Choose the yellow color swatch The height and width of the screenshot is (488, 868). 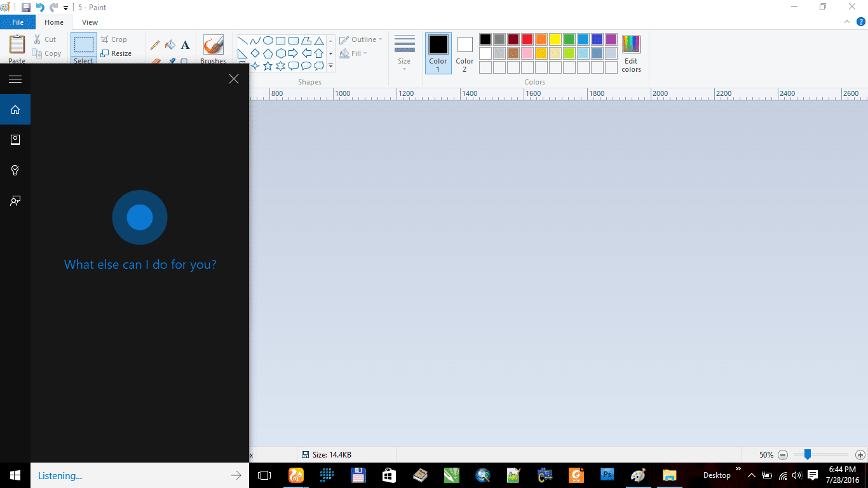pos(555,39)
